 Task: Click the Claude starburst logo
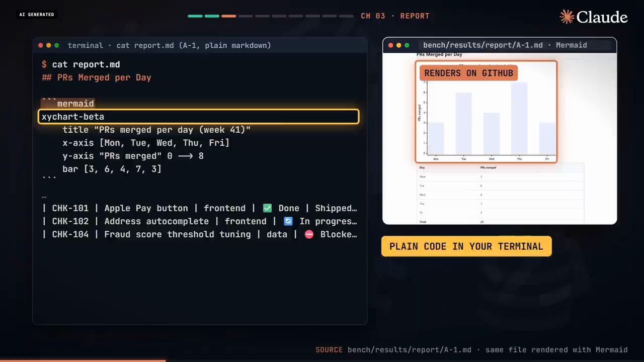coord(567,17)
